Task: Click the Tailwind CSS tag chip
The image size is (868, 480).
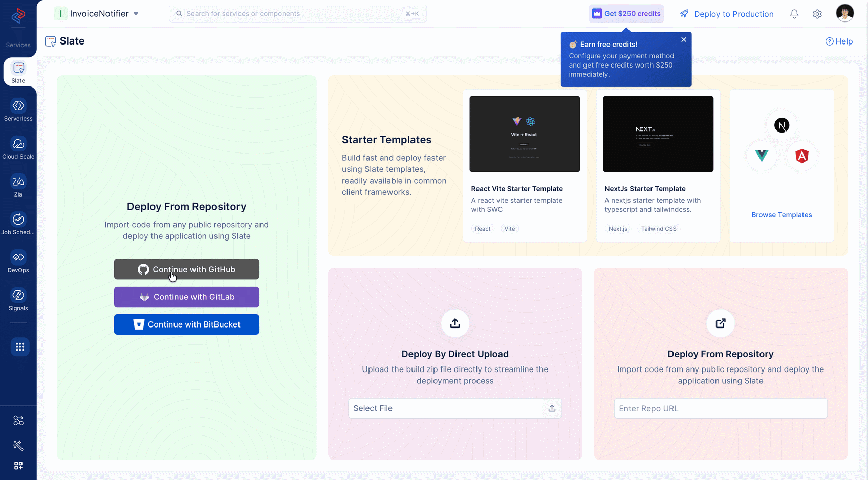Action: pos(659,229)
